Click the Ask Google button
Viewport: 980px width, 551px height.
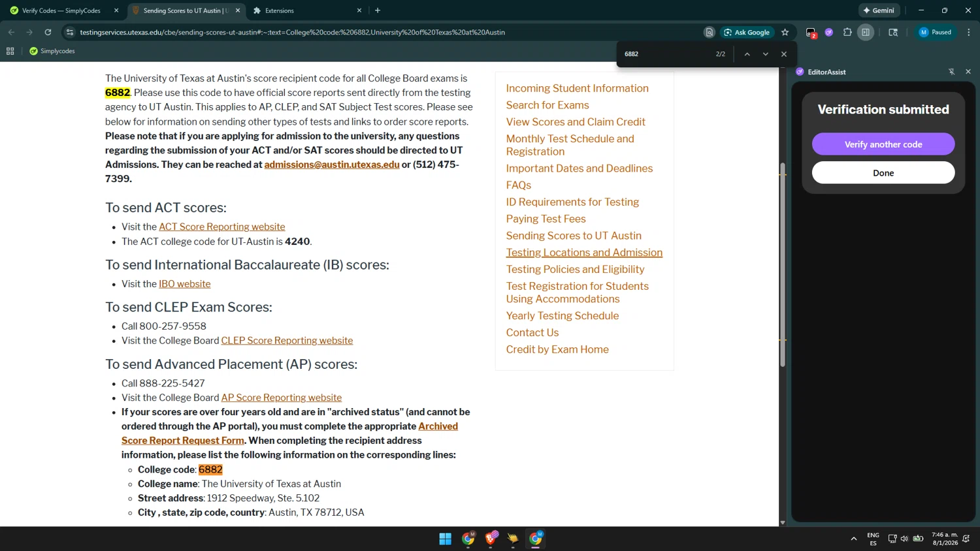pyautogui.click(x=747, y=32)
